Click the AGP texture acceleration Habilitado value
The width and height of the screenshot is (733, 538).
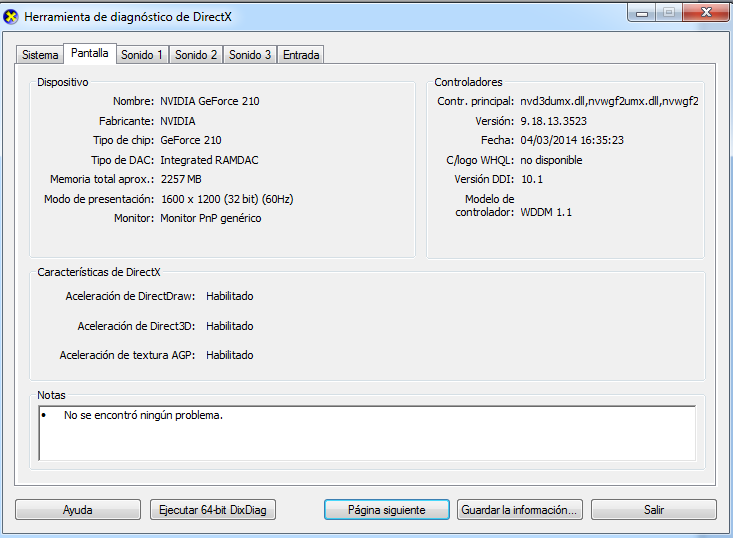(230, 355)
